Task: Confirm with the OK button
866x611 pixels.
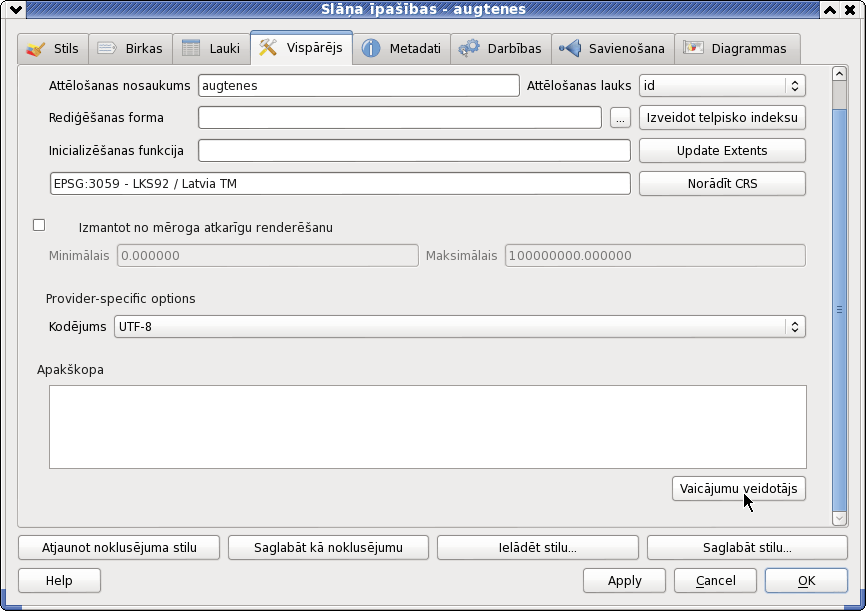Action: [806, 581]
